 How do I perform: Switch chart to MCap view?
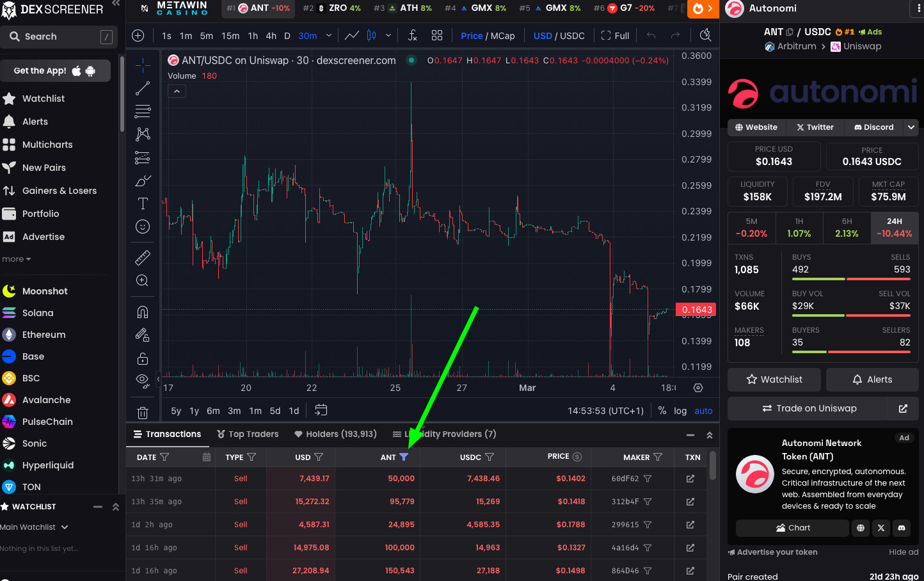503,36
